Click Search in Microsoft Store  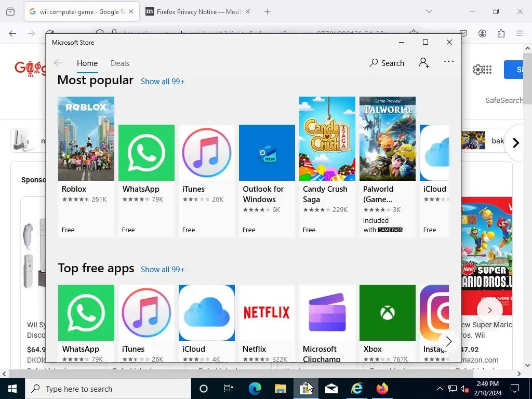[387, 63]
